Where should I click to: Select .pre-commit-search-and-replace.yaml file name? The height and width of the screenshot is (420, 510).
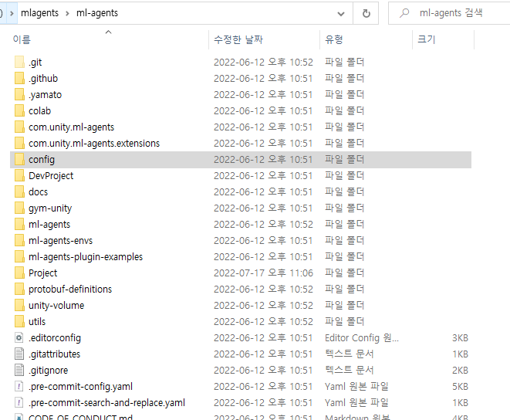point(106,403)
